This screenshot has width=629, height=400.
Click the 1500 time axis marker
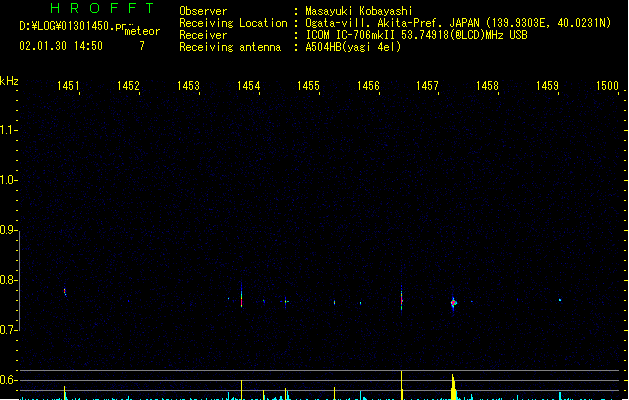[x=607, y=85]
